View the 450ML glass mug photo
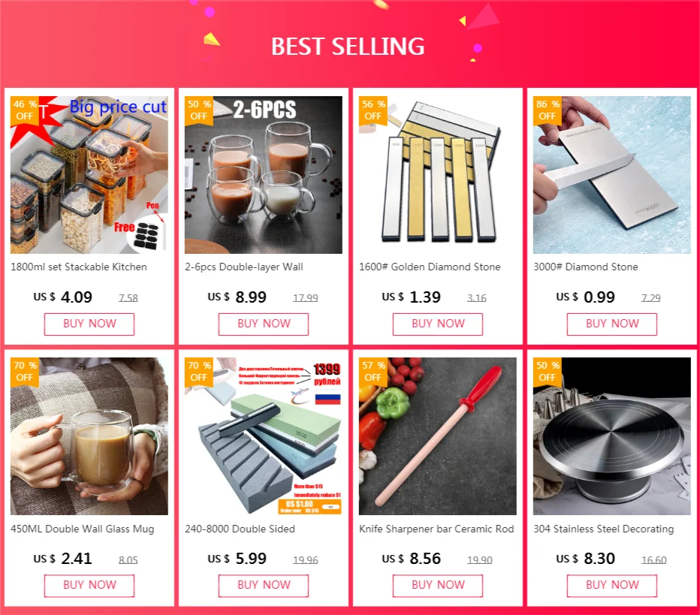700x615 pixels. point(89,436)
